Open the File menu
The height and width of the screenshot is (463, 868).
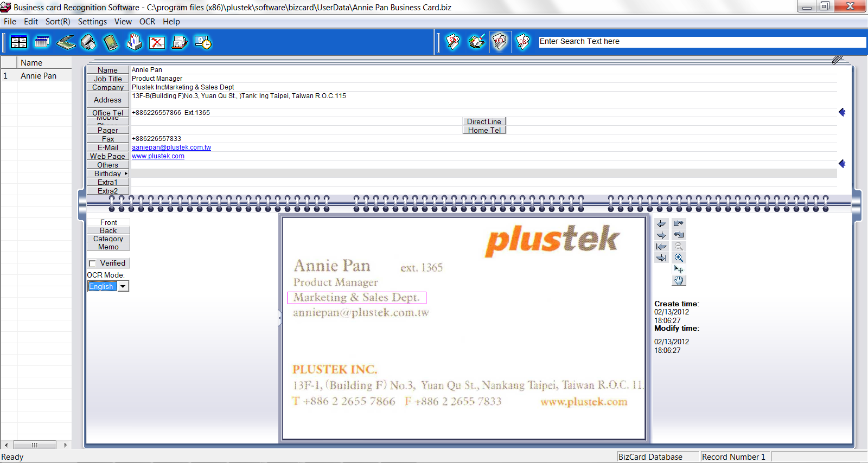click(x=10, y=22)
